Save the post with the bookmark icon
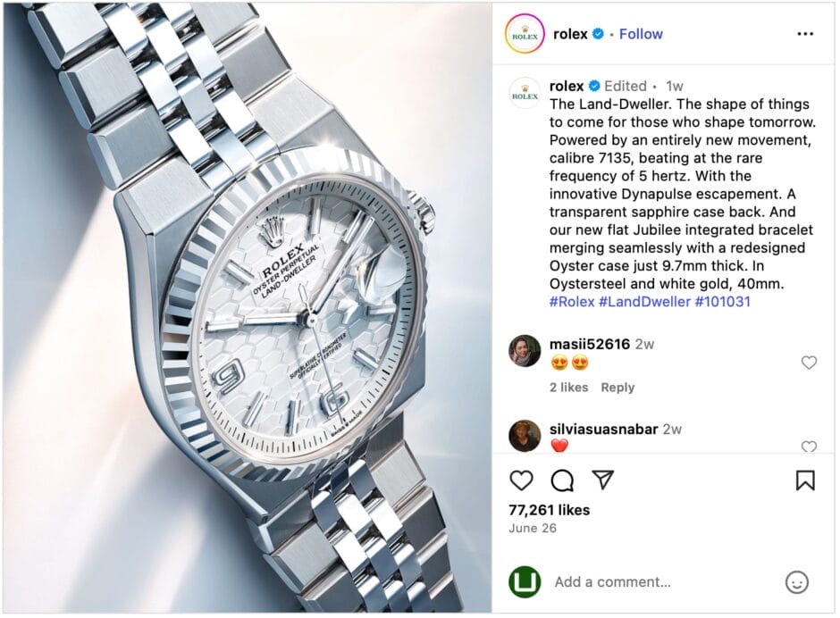Screen dimensions: 840x618 click(x=805, y=480)
